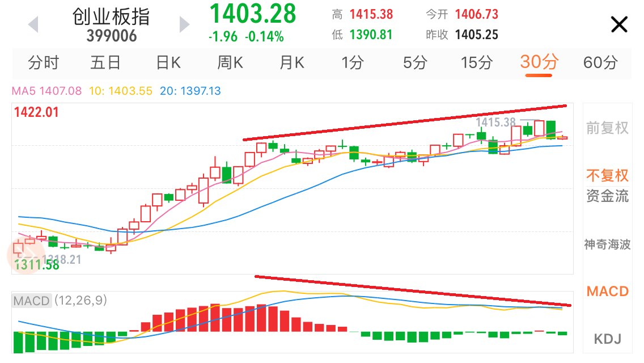
Task: Go to previous stock with left arrow
Action: pyautogui.click(x=33, y=24)
